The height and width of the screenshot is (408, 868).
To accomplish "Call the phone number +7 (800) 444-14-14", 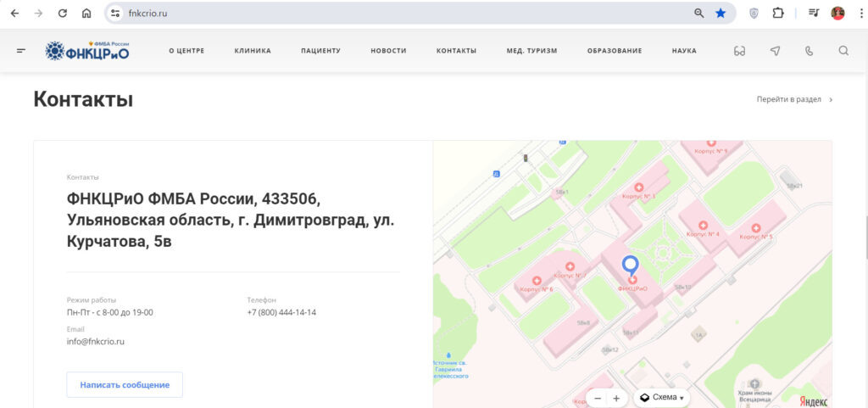I will 281,312.
